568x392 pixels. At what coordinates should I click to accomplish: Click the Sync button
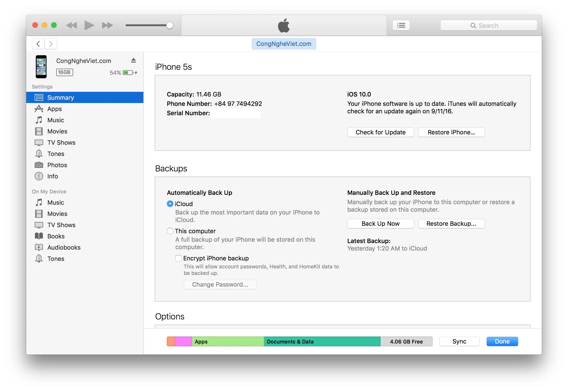pos(459,341)
